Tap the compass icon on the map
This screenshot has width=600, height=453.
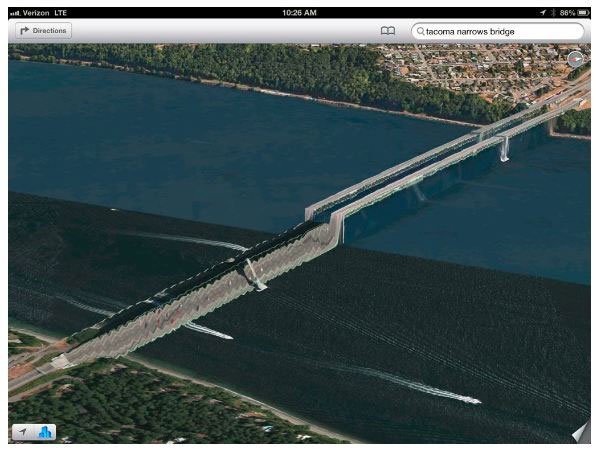(575, 59)
